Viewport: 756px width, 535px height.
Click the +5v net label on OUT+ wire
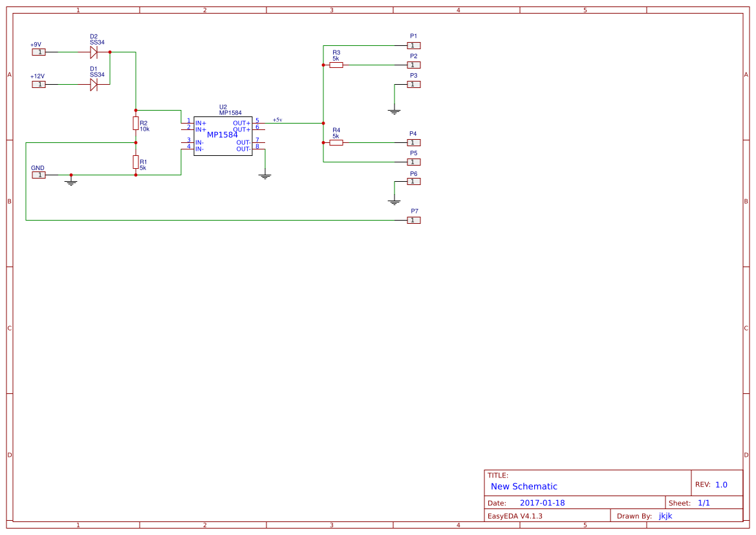278,120
